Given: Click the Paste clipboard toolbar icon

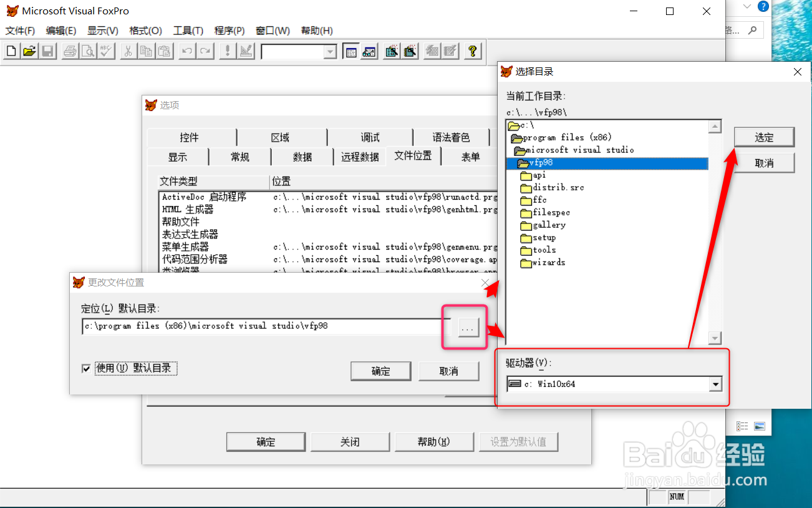Looking at the screenshot, I should pyautogui.click(x=164, y=51).
